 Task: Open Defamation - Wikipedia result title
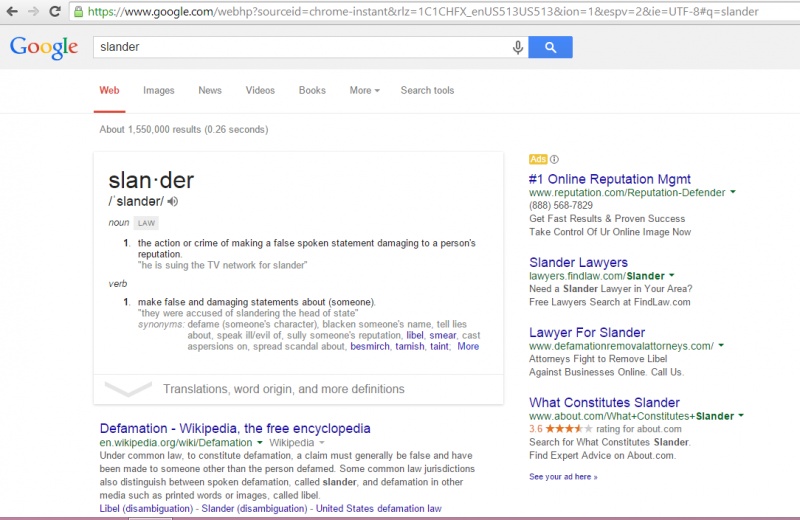point(235,428)
